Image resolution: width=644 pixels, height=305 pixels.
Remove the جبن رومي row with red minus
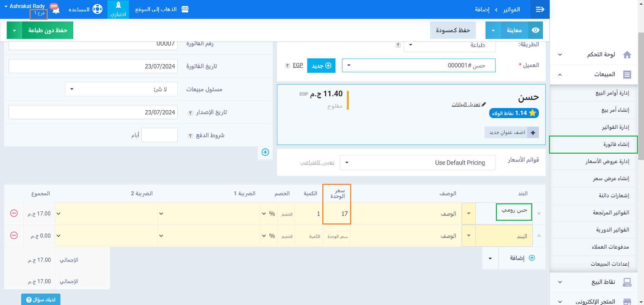pyautogui.click(x=14, y=213)
